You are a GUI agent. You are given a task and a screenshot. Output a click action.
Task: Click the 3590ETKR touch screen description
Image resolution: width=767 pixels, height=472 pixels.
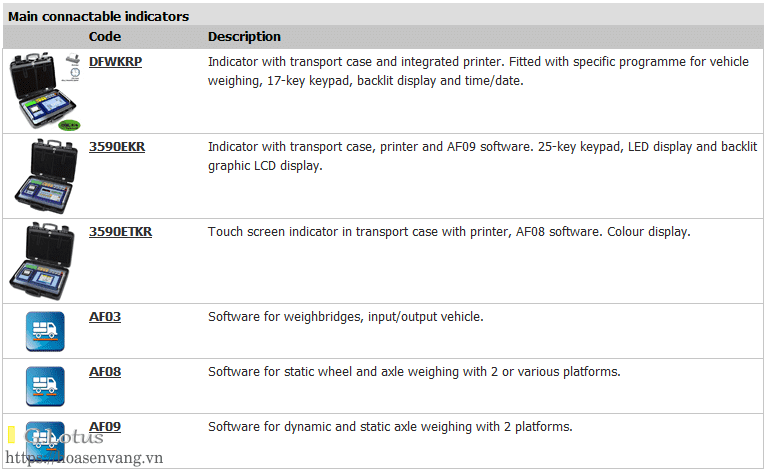(x=449, y=232)
